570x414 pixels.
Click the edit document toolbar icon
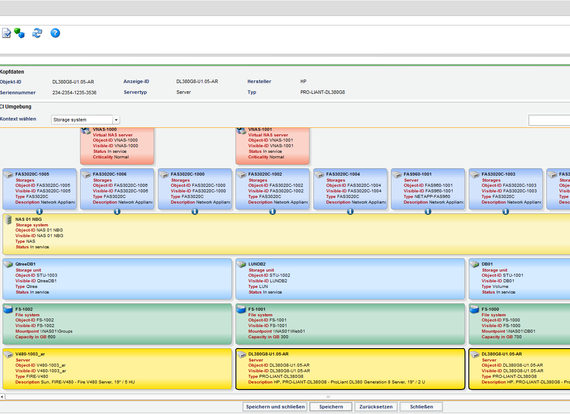click(7, 33)
